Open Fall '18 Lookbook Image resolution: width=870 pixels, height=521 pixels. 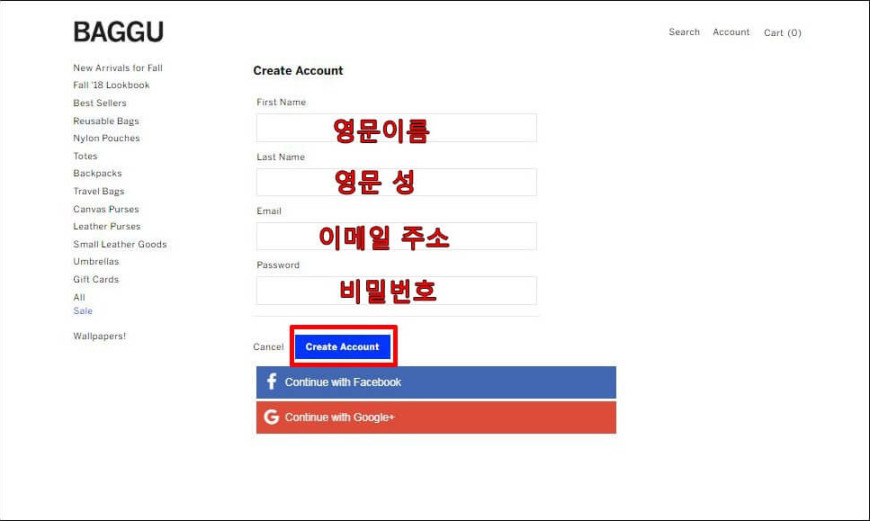pos(111,85)
